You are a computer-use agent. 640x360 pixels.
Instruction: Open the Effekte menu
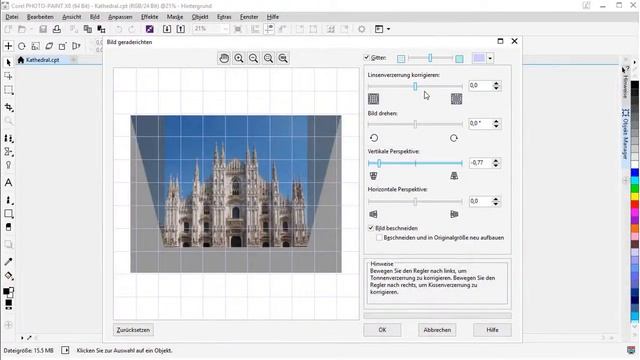(x=149, y=17)
